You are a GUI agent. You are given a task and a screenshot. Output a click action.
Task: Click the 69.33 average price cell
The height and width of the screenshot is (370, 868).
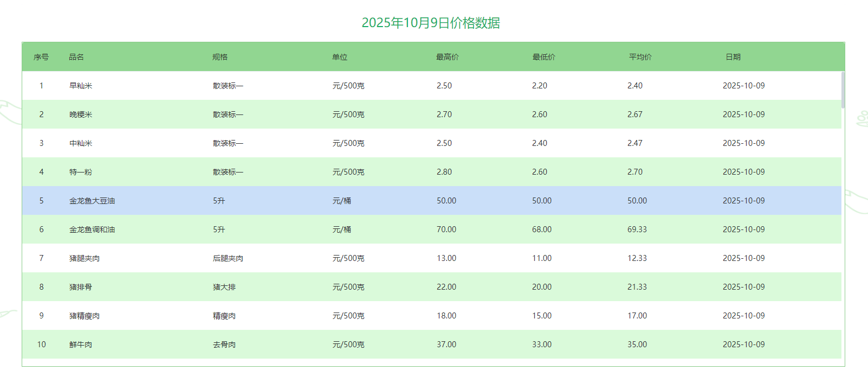[637, 229]
